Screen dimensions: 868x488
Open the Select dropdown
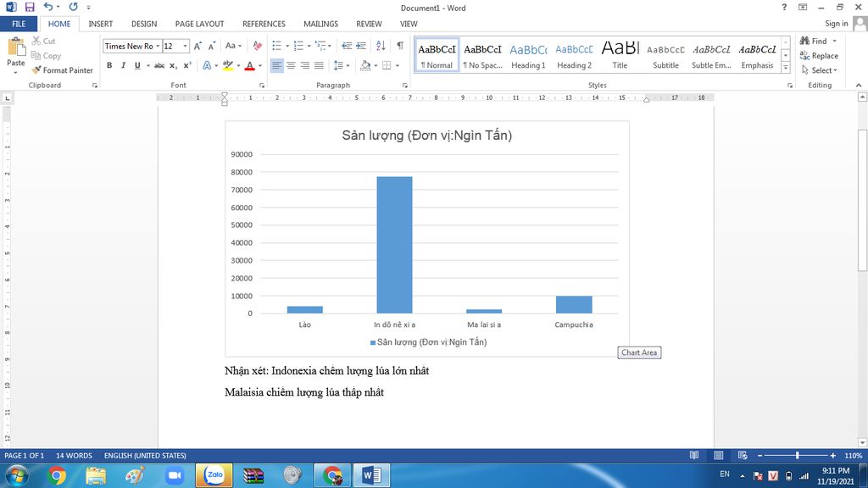pos(820,70)
